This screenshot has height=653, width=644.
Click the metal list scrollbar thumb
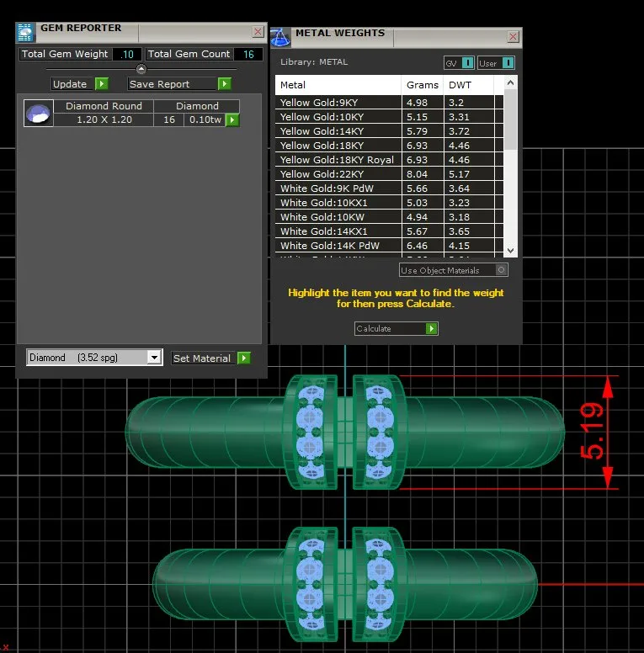point(511,120)
